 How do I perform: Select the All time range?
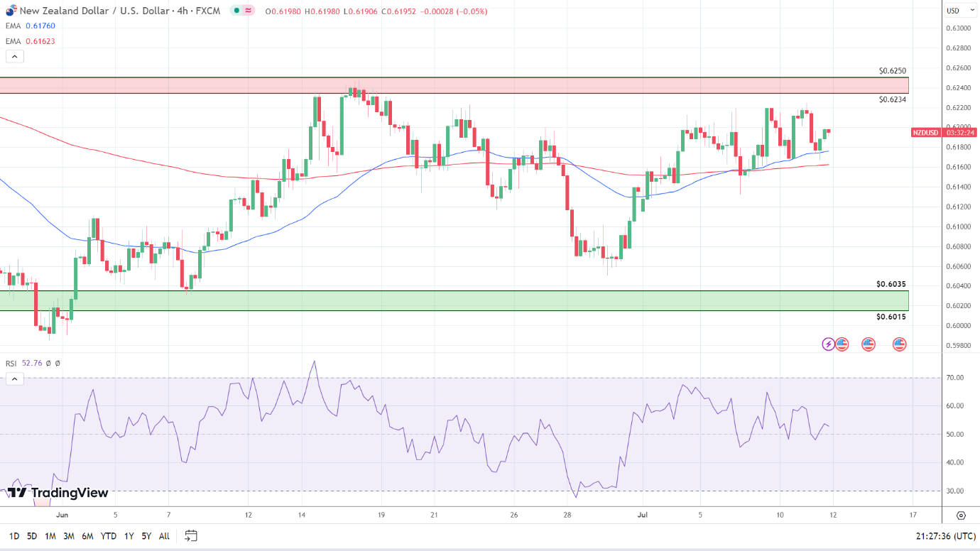click(164, 536)
